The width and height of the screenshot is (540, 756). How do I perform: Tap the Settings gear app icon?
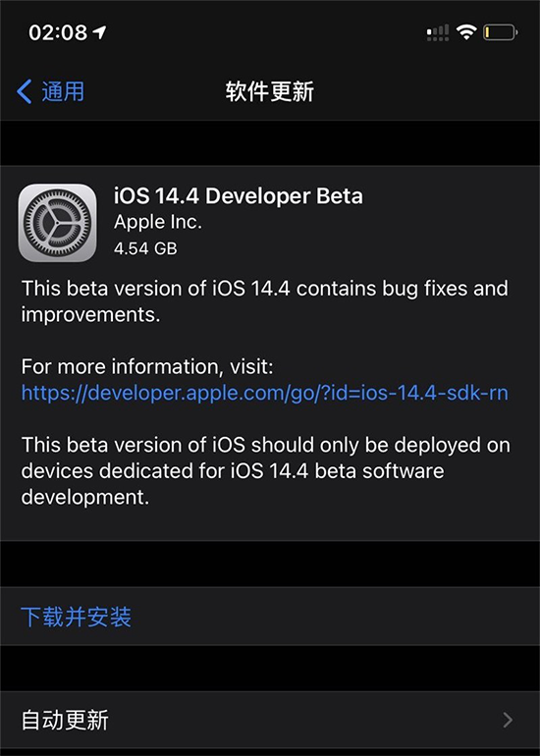(x=57, y=223)
